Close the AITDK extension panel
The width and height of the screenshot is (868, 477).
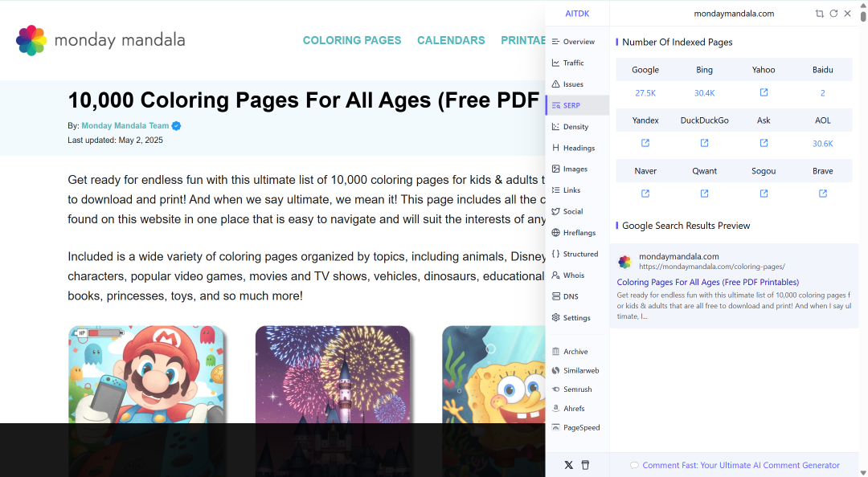click(x=848, y=14)
